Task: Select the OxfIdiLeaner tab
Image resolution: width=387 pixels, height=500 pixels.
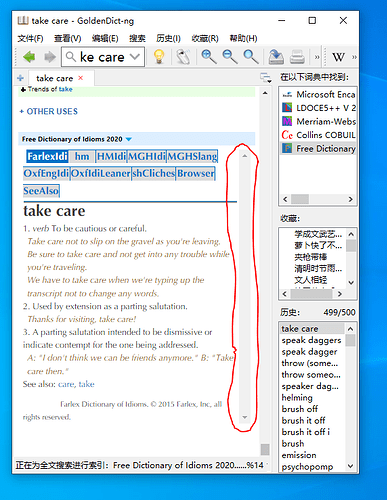Action: pyautogui.click(x=101, y=173)
